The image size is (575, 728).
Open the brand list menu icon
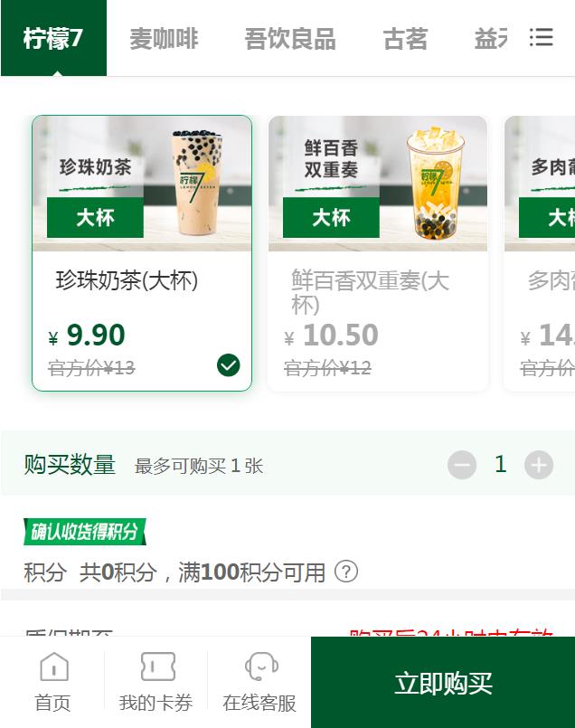click(542, 38)
